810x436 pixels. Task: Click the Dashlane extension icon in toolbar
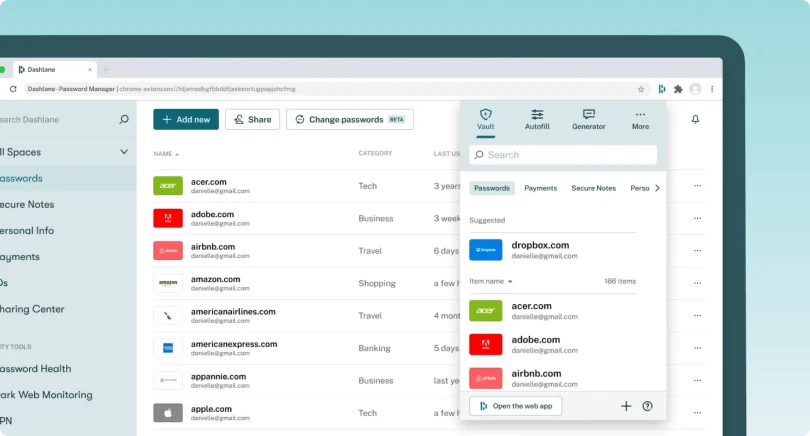tap(661, 89)
